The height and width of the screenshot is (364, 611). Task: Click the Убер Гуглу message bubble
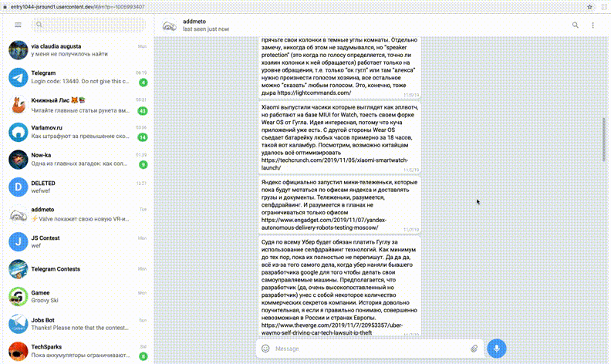click(x=339, y=287)
